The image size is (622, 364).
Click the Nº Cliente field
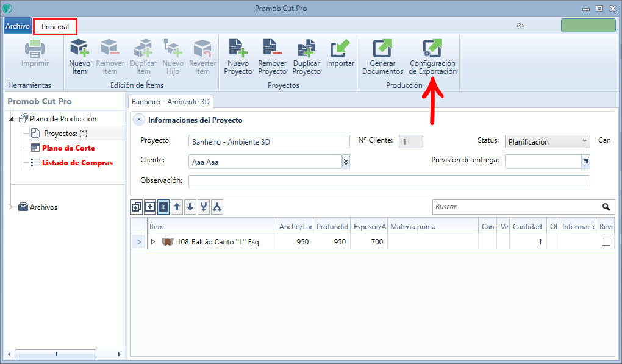410,141
